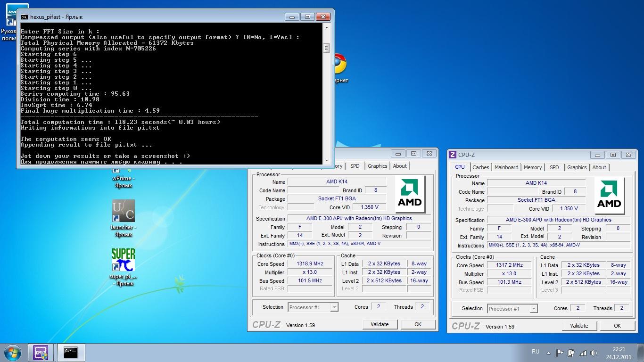
Task: Open Caches tab in right CPU-Z
Action: [481, 167]
